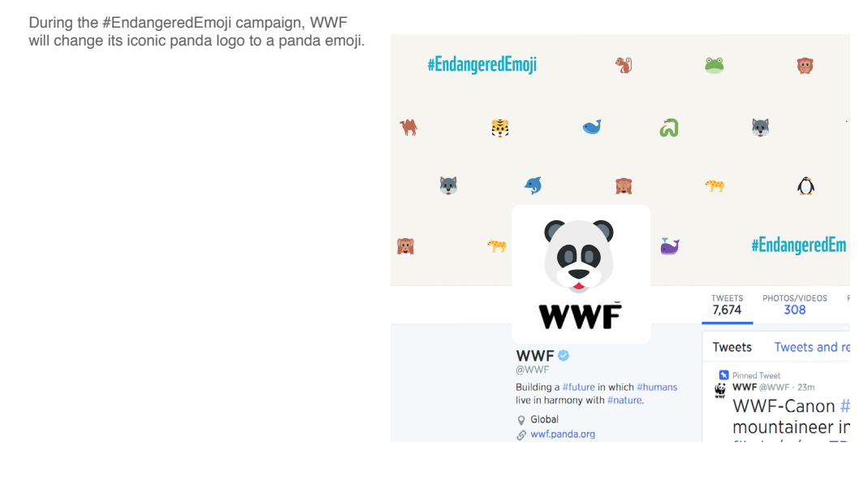Switch to the Tweets and replies tab
The height and width of the screenshot is (486, 868).
(811, 347)
